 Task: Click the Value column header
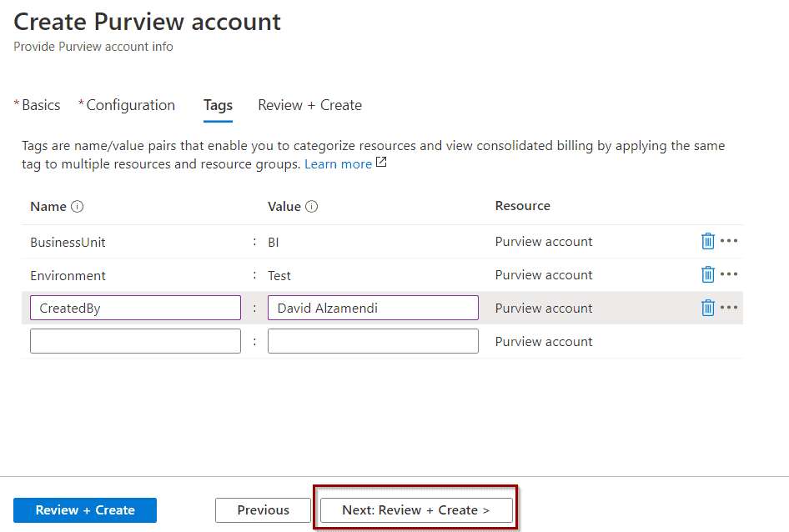pyautogui.click(x=284, y=206)
